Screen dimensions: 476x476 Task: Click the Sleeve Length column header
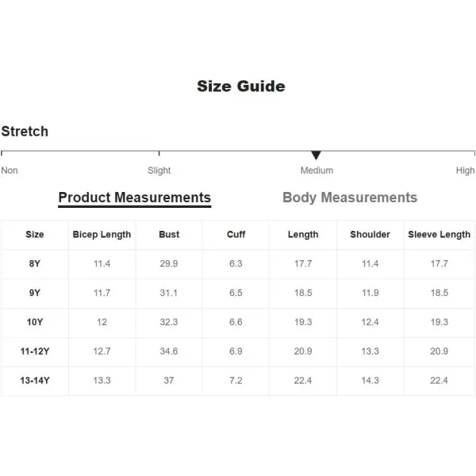pos(439,235)
